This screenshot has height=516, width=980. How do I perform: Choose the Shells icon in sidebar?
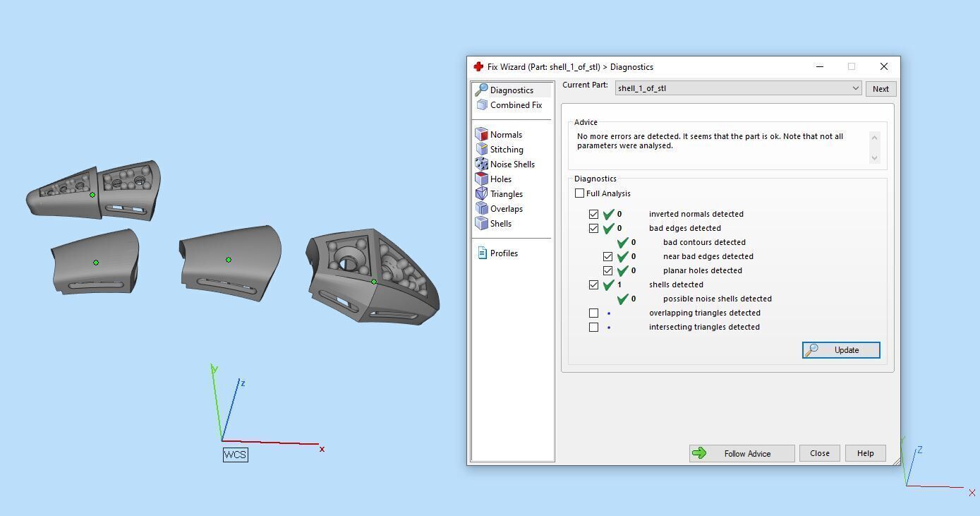point(481,223)
